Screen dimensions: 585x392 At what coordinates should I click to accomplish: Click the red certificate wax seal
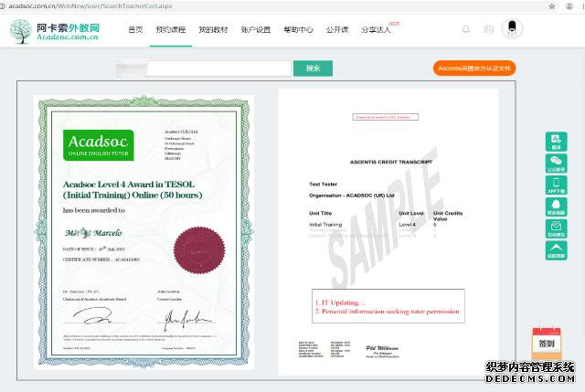[199, 250]
